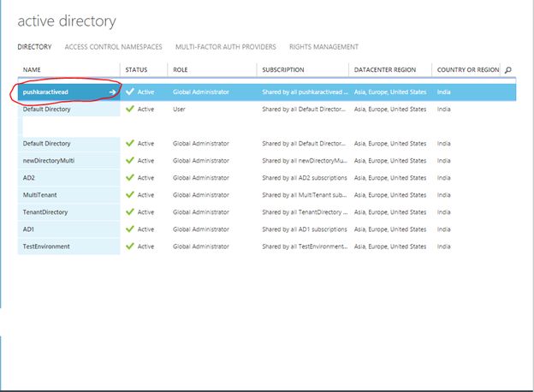Viewport: 534px width, 392px height.
Task: Click the green checkmark in TestEnvironment row
Action: (130, 246)
